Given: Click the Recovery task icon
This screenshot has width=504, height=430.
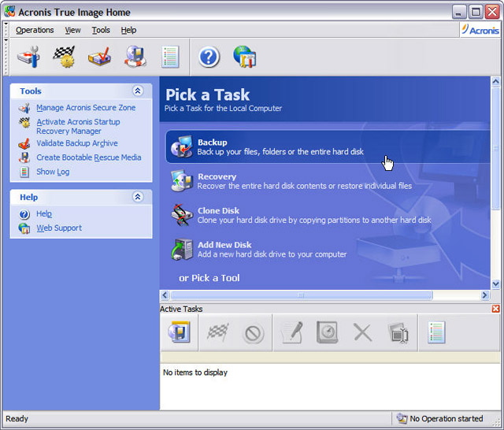Looking at the screenshot, I should tap(182, 181).
